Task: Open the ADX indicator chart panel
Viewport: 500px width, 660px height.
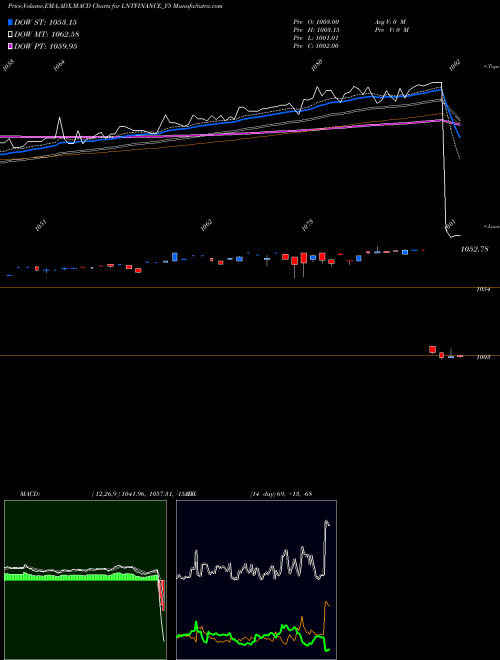Action: pyautogui.click(x=256, y=580)
